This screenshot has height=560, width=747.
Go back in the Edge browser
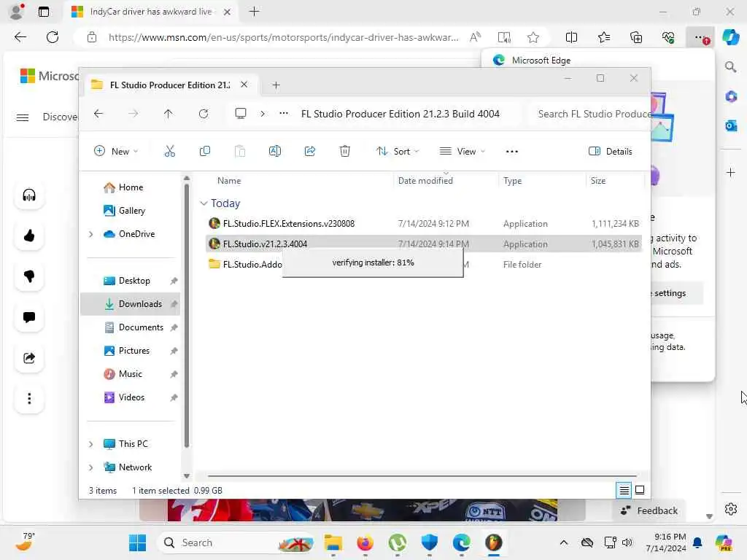[x=20, y=37]
